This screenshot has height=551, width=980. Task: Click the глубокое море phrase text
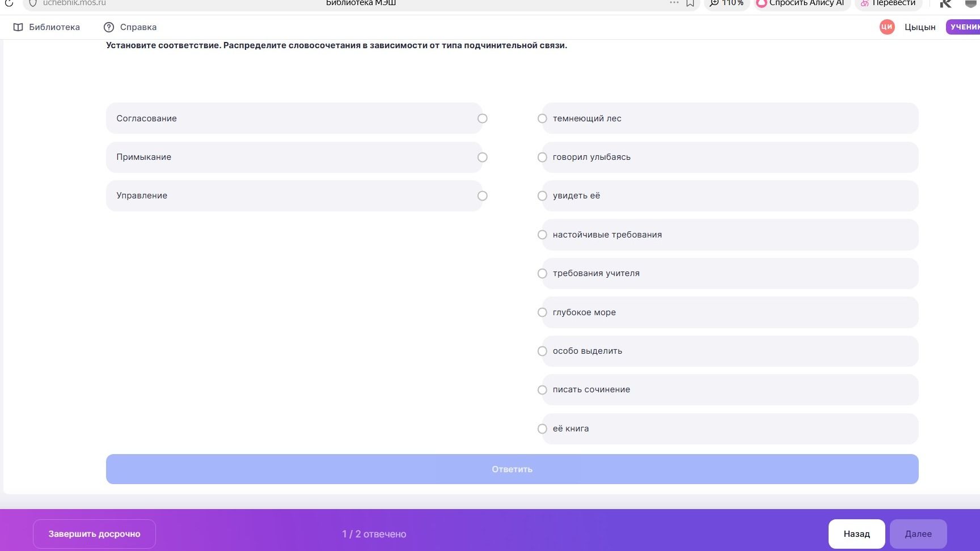[584, 312]
